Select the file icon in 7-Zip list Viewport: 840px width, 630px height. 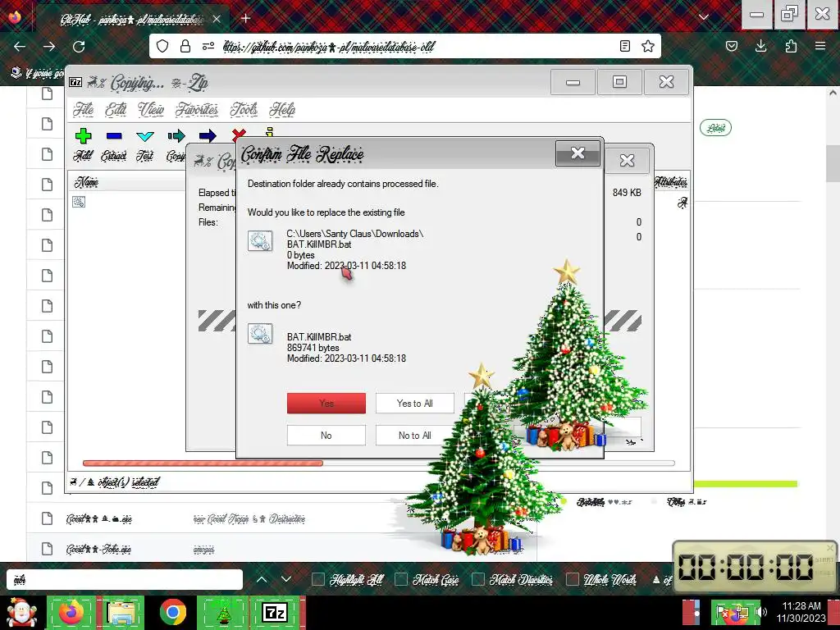coord(79,202)
